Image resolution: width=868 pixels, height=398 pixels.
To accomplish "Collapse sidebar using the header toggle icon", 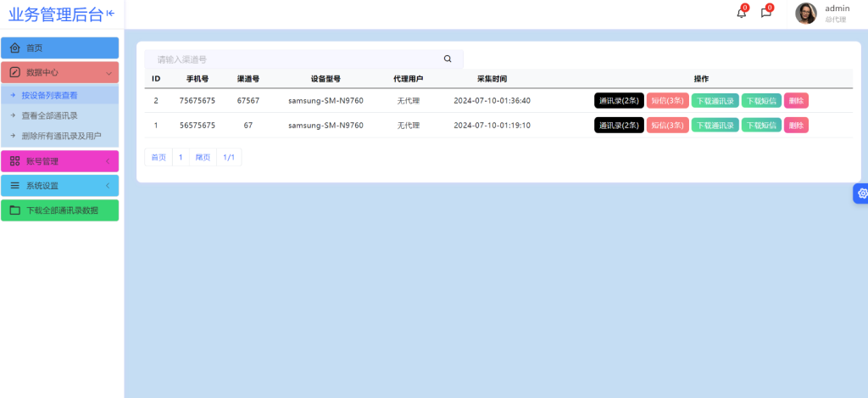I will (110, 14).
